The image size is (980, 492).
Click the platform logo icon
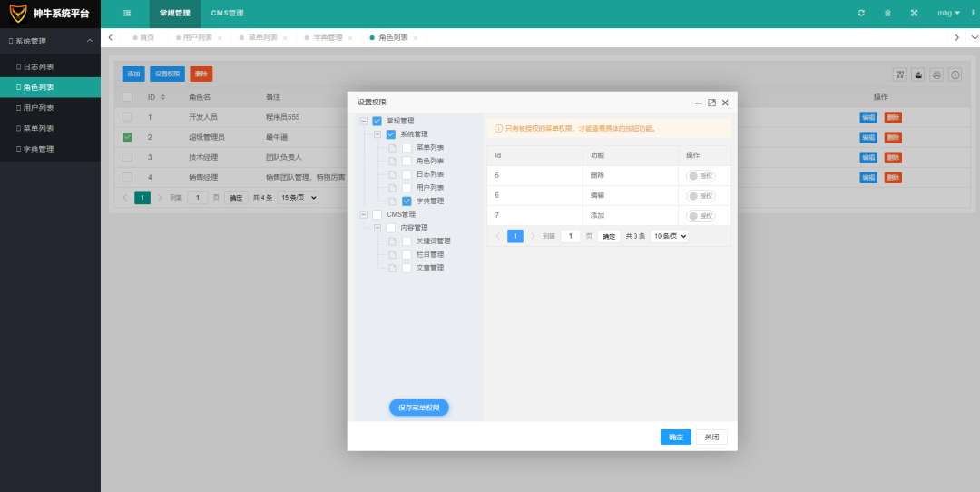(18, 13)
